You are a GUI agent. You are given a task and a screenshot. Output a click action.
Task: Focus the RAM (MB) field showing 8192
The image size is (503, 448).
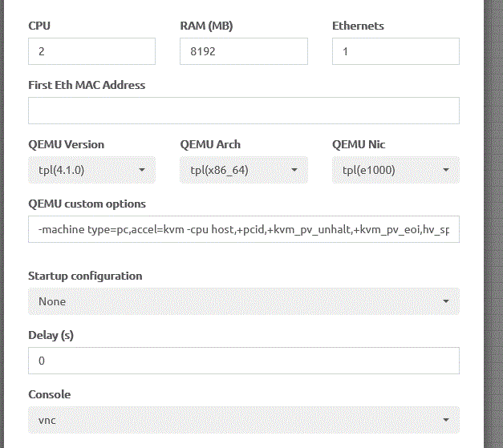pos(243,51)
